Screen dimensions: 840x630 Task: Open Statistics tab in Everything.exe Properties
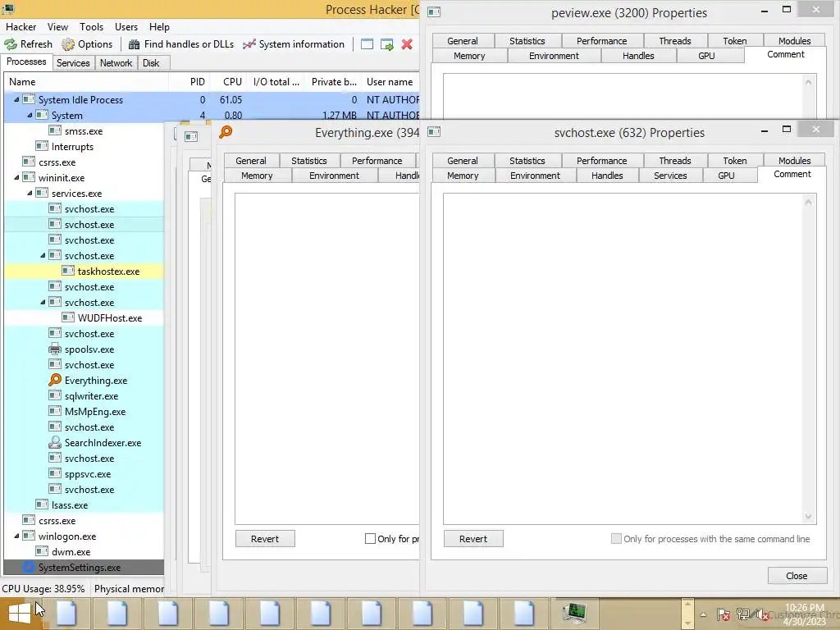(x=308, y=161)
